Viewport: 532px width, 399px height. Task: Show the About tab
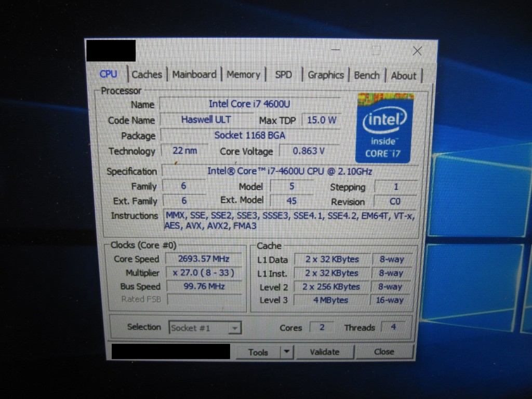[403, 76]
